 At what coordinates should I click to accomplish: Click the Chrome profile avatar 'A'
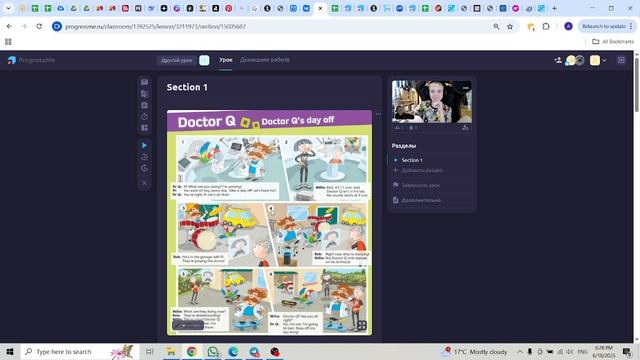click(x=568, y=26)
